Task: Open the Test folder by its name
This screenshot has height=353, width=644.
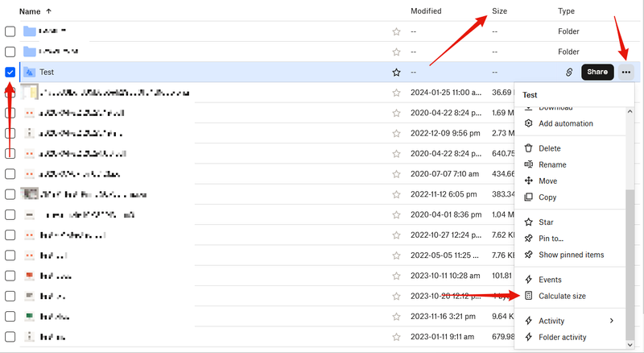Action: pyautogui.click(x=47, y=72)
